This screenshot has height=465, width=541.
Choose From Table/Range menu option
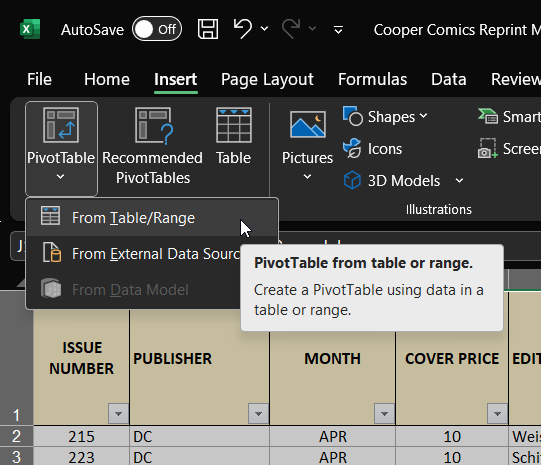152,218
